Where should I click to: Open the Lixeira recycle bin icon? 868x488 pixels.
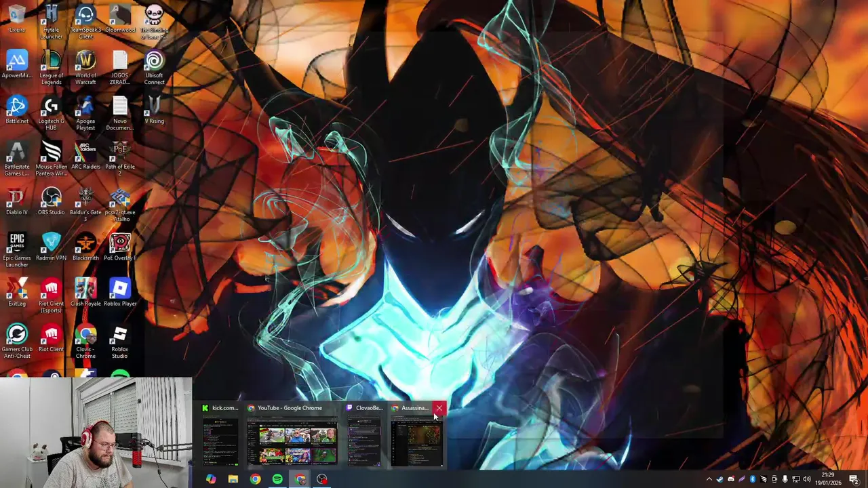(17, 19)
